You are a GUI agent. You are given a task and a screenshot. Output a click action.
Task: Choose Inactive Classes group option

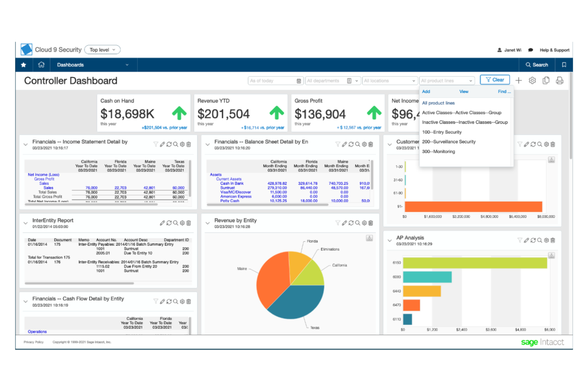pos(465,122)
